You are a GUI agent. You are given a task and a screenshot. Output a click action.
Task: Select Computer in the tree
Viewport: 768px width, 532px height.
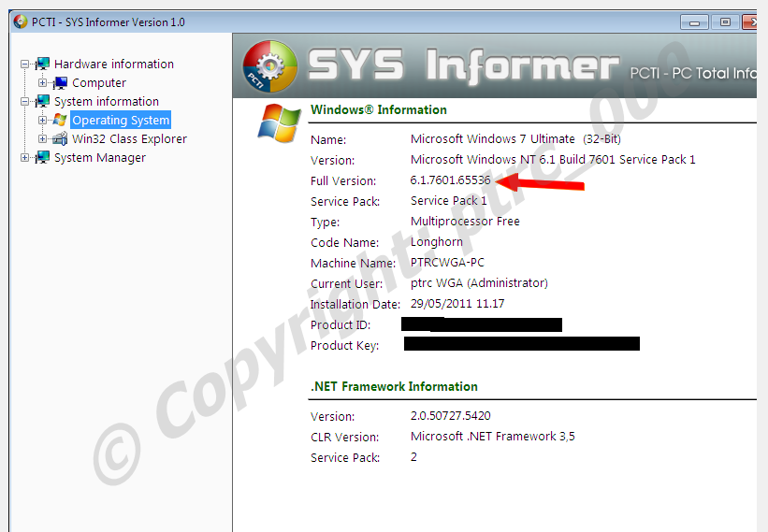coord(99,83)
